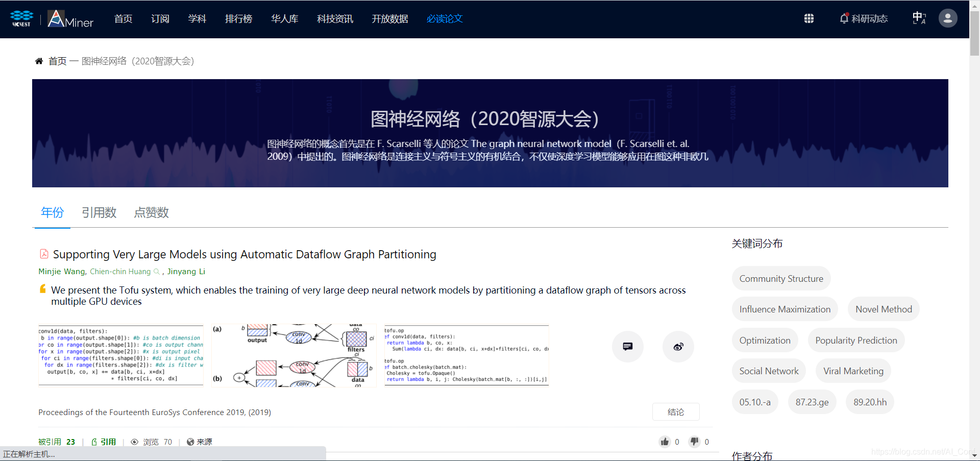Screen dimensions: 980x461
Task: Open 排行榜 in the top navigation
Action: [x=238, y=19]
